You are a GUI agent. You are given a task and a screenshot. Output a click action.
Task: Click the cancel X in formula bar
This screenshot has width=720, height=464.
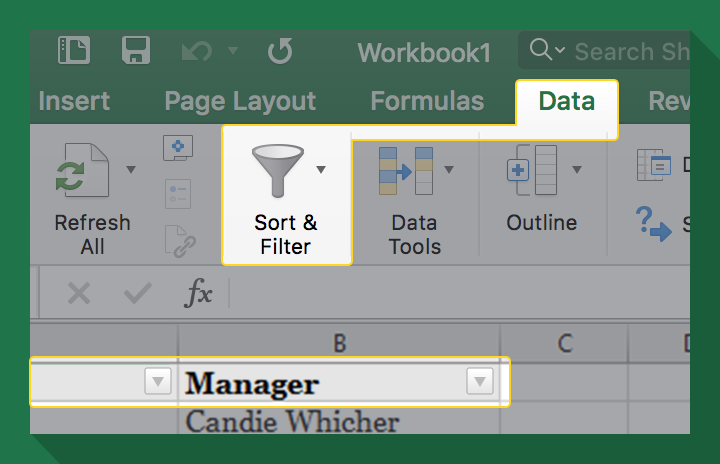pyautogui.click(x=78, y=293)
